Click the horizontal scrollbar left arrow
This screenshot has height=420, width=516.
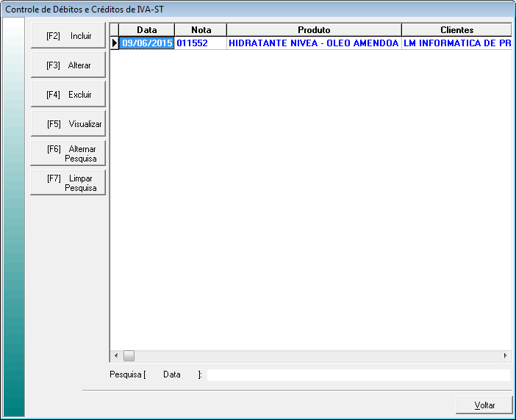(115, 355)
